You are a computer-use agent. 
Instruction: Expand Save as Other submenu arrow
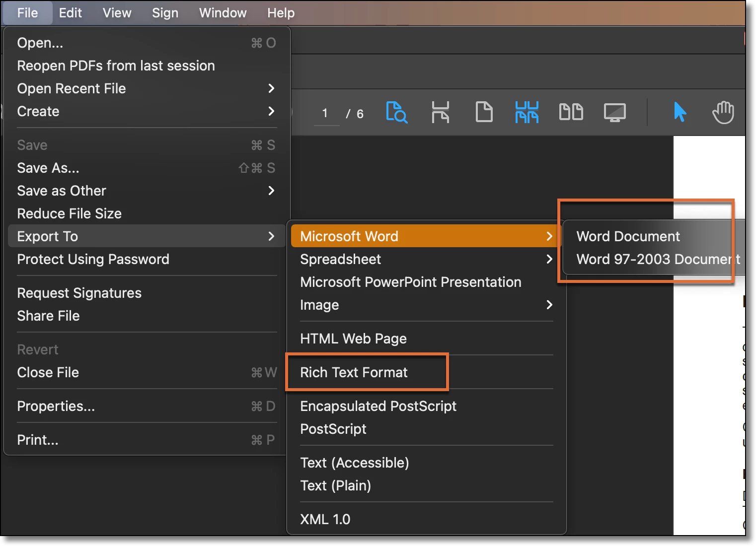point(271,191)
